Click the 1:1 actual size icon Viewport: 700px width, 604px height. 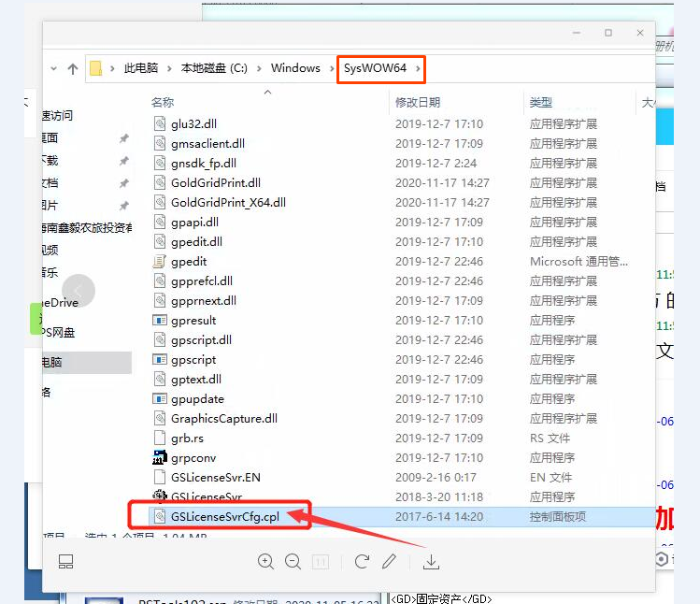(320, 561)
